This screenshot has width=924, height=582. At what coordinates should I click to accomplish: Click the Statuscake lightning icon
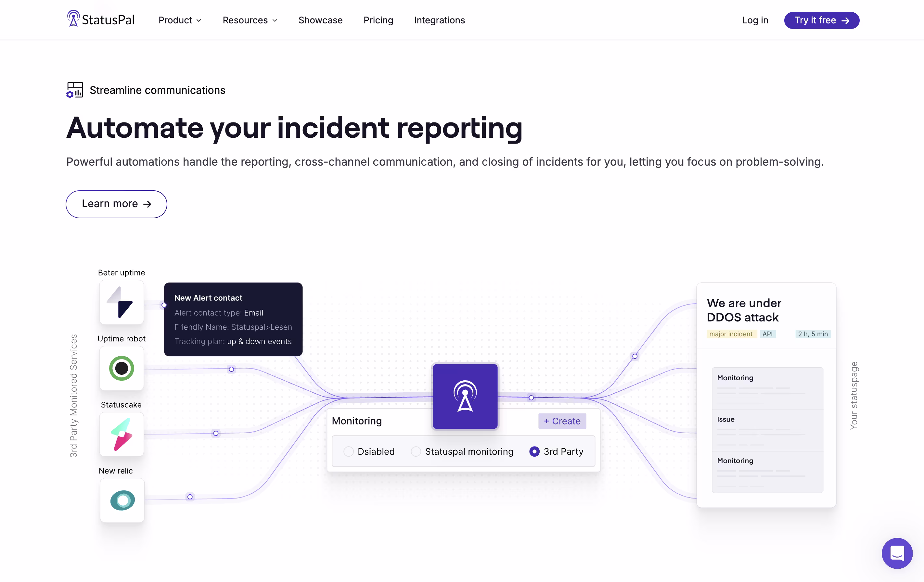click(121, 434)
